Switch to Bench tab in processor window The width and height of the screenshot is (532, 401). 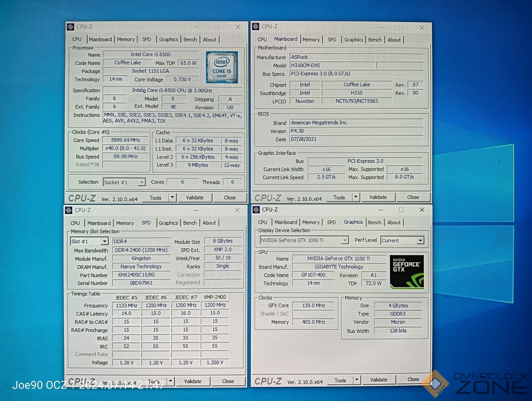190,39
